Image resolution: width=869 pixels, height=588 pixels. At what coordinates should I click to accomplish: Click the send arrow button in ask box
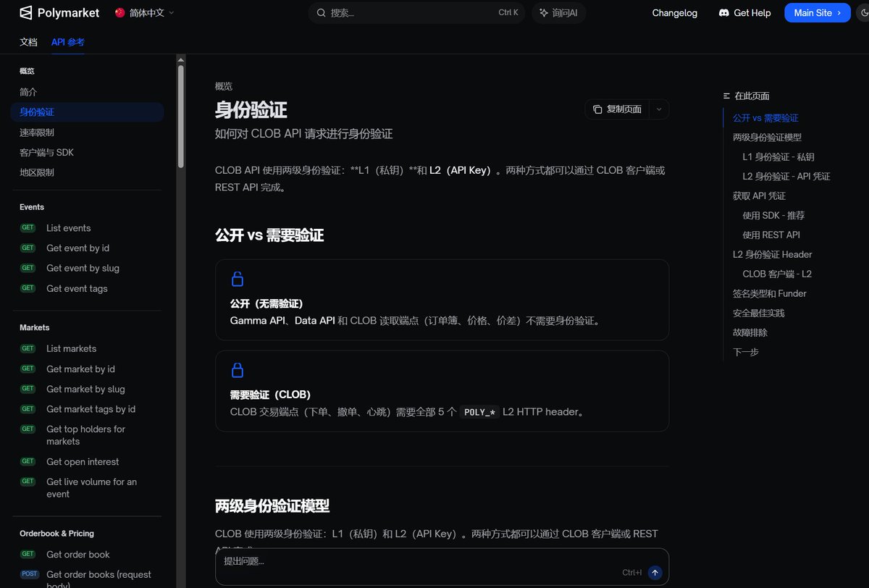click(655, 573)
